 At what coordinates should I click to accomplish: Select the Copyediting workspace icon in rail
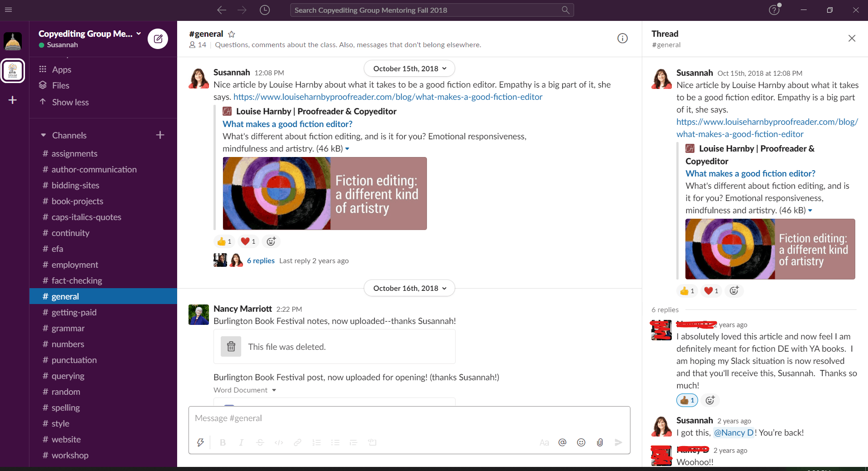pos(13,71)
